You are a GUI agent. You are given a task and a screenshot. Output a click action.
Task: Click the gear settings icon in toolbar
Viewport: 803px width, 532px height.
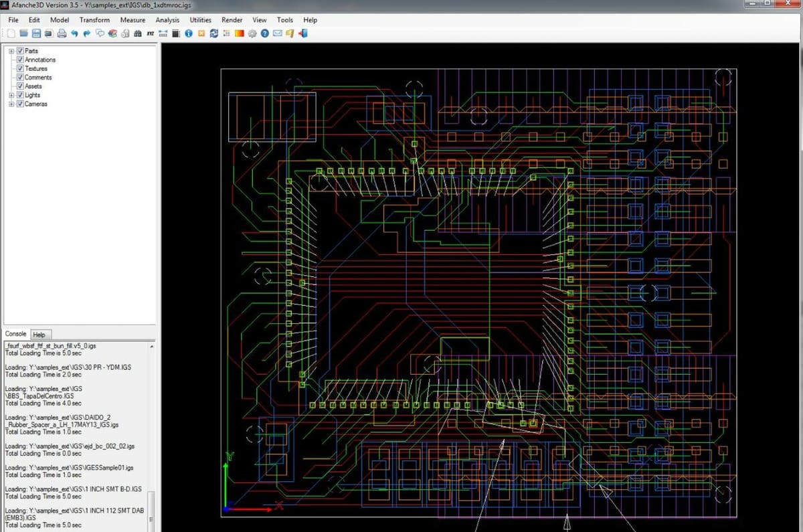point(252,33)
